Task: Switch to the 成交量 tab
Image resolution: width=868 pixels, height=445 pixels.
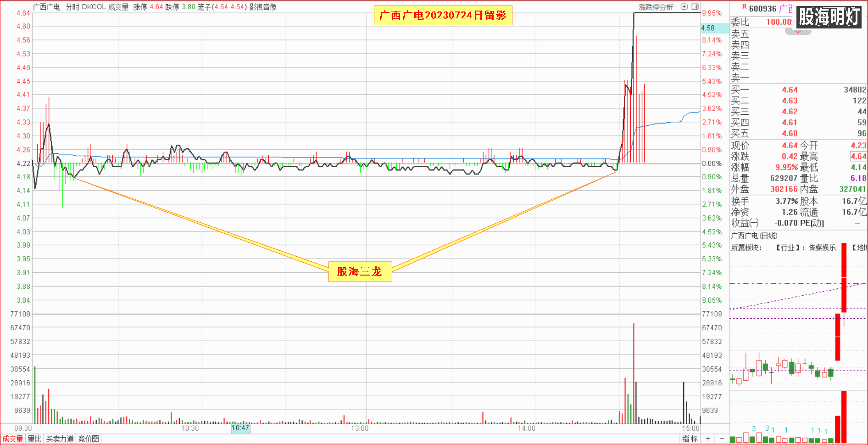Action: point(13,439)
